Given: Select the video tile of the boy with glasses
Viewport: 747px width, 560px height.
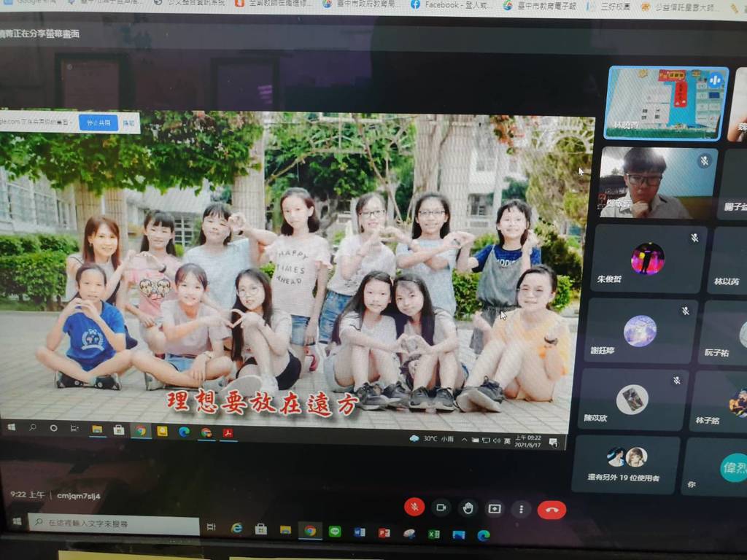Looking at the screenshot, I should click(659, 182).
